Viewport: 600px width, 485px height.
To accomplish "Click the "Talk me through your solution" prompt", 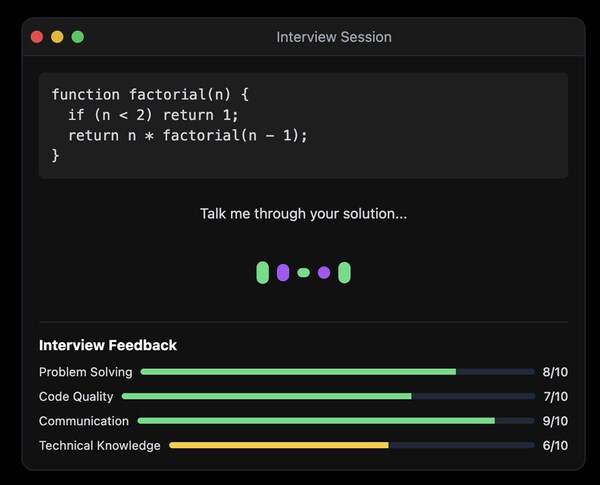I will 303,213.
